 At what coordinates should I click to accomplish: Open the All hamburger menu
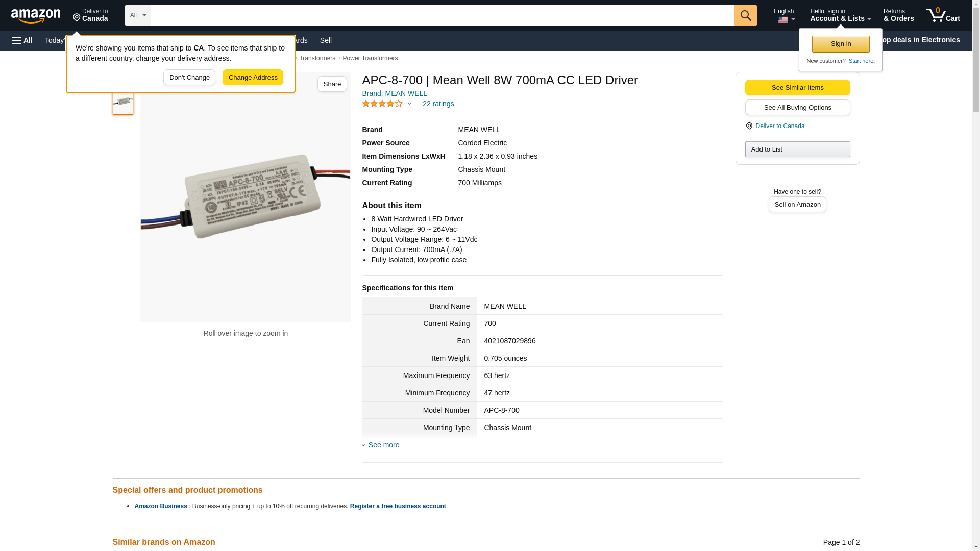pos(22,40)
